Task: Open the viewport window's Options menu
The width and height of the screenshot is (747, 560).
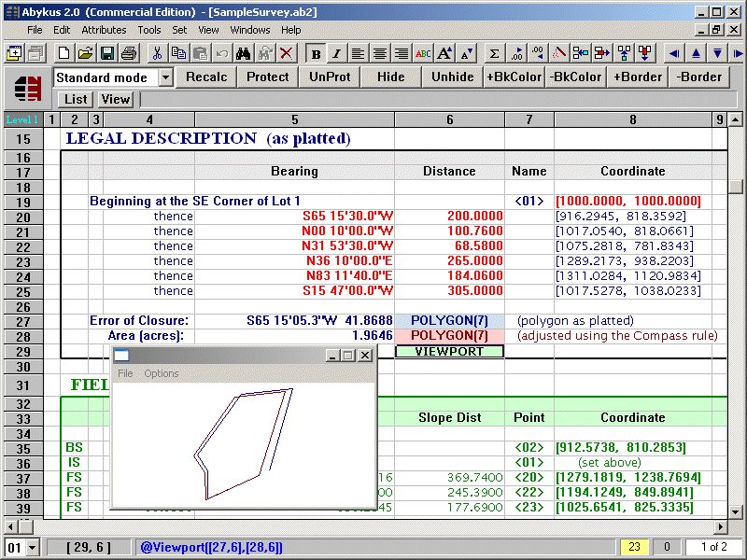Action: coord(161,373)
